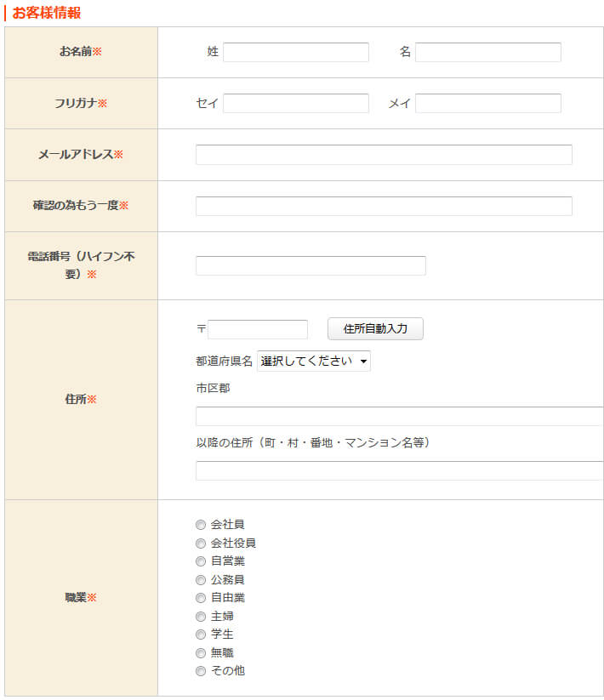Choose 自営業 as your occupation
The height and width of the screenshot is (700, 604).
point(200,561)
